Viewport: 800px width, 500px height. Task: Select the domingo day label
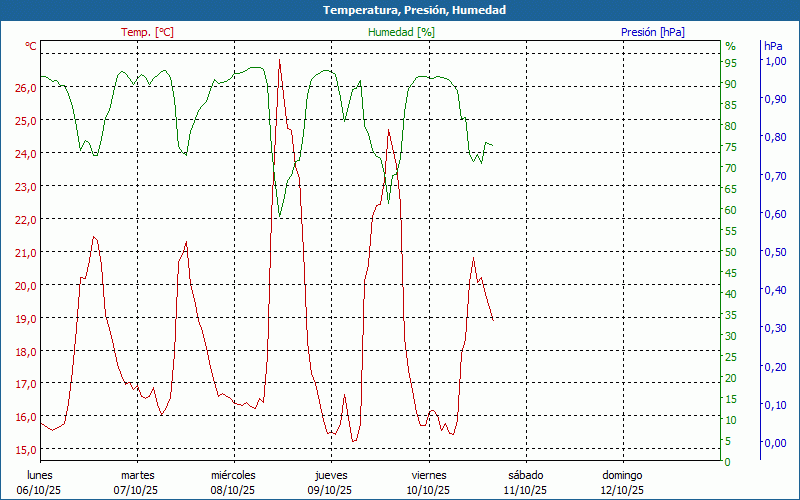622,475
